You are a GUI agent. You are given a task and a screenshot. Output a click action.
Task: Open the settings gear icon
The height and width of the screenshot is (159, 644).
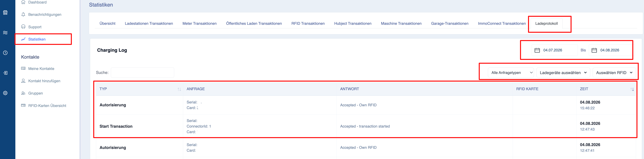coord(5,93)
